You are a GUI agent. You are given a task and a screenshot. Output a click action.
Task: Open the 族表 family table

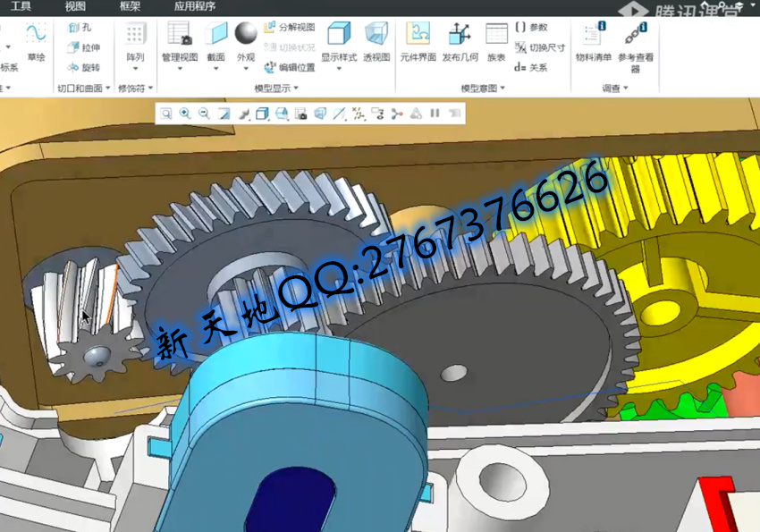[496, 37]
